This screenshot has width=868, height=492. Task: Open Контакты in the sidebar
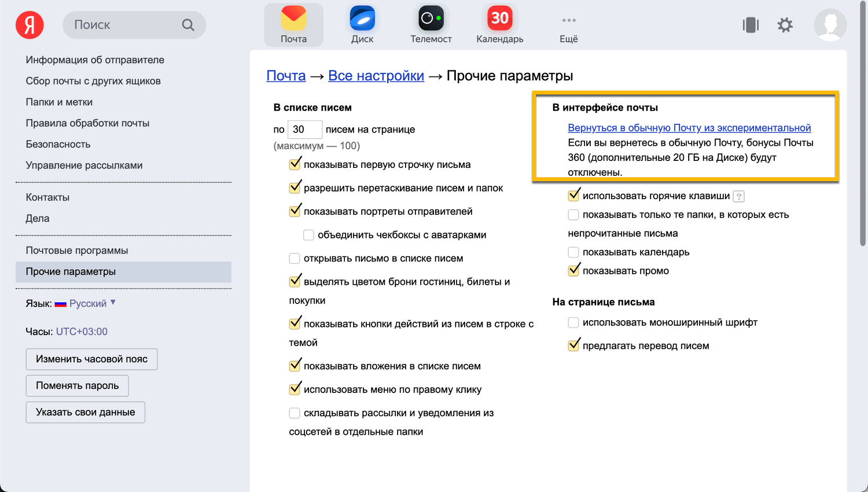[47, 197]
